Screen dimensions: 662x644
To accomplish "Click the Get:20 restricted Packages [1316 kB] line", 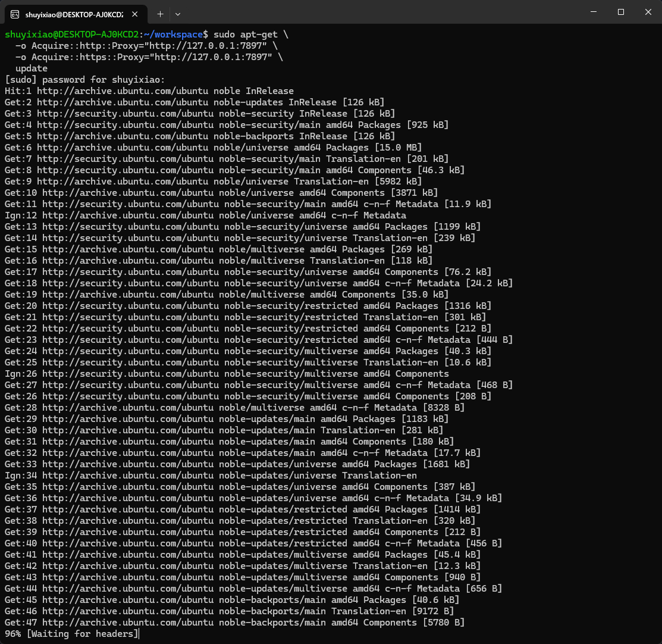I will tap(248, 306).
